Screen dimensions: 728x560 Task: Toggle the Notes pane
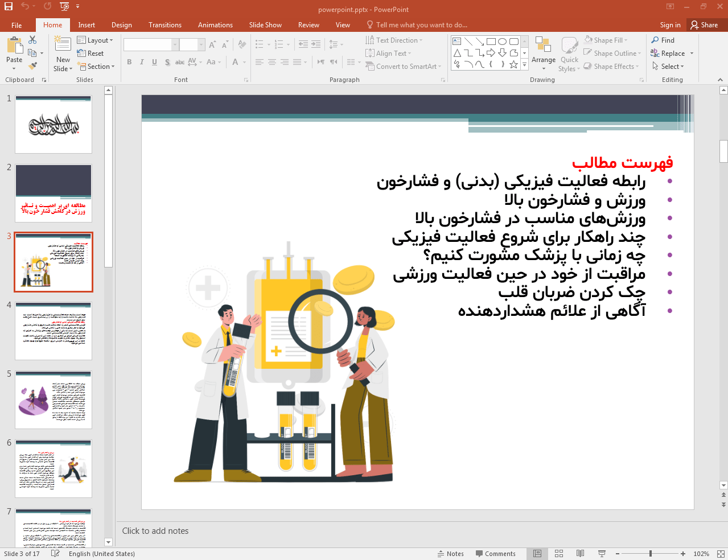[x=450, y=554]
